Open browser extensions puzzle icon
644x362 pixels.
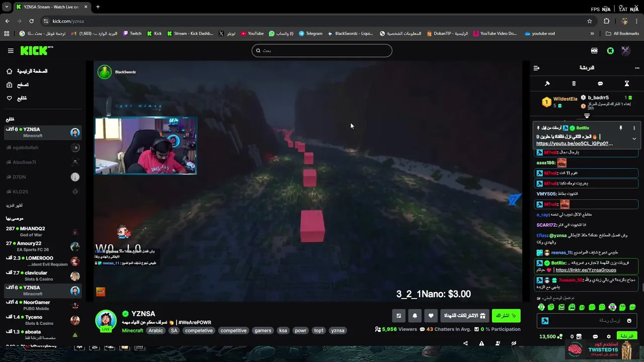coord(606,21)
